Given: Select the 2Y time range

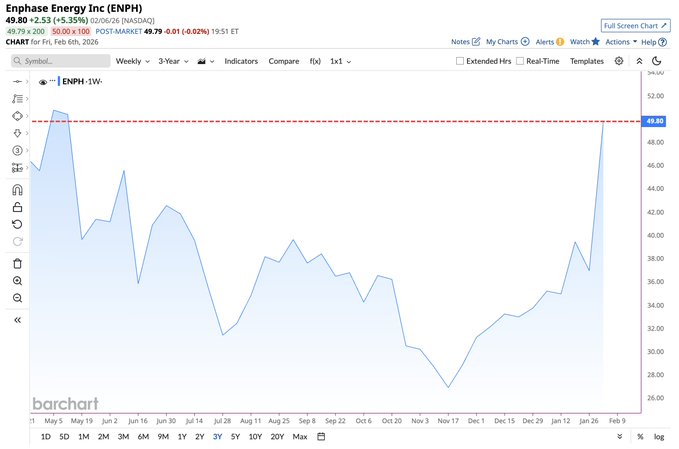Looking at the screenshot, I should [x=199, y=436].
